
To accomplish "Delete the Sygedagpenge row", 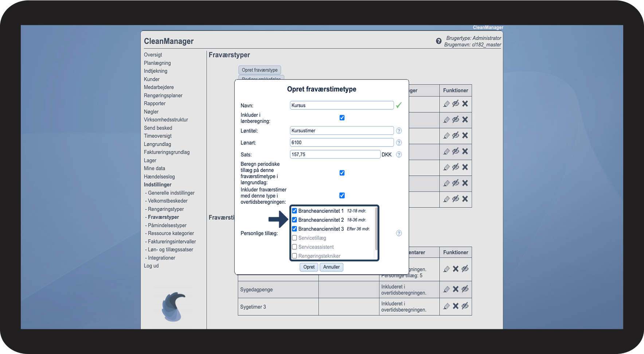I will [456, 289].
